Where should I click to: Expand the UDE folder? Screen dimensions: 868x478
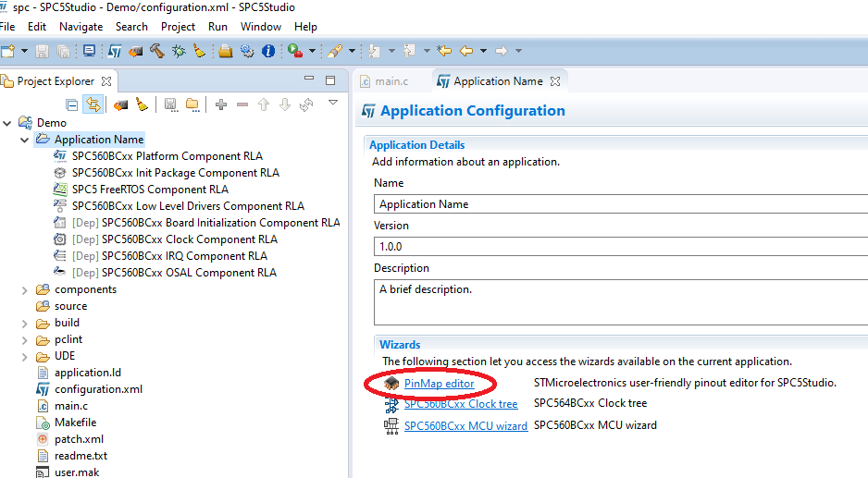click(x=24, y=357)
